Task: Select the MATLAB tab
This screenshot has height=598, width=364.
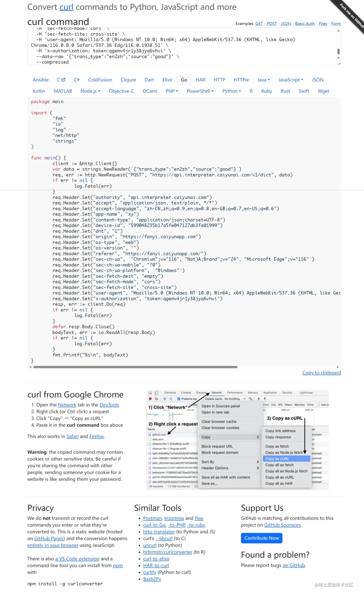Action: point(63,91)
